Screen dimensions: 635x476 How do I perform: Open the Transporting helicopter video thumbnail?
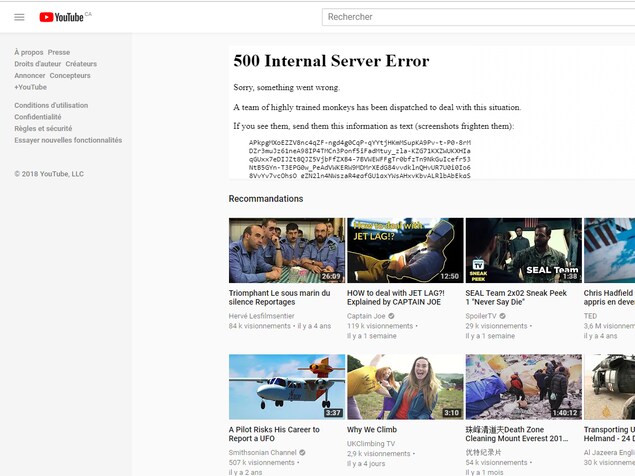point(609,387)
